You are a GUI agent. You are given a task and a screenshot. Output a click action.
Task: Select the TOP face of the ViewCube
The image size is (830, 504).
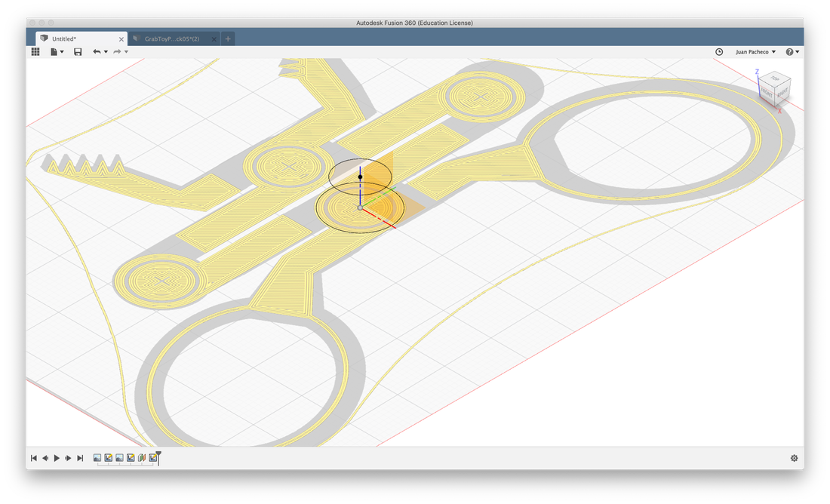tap(775, 78)
